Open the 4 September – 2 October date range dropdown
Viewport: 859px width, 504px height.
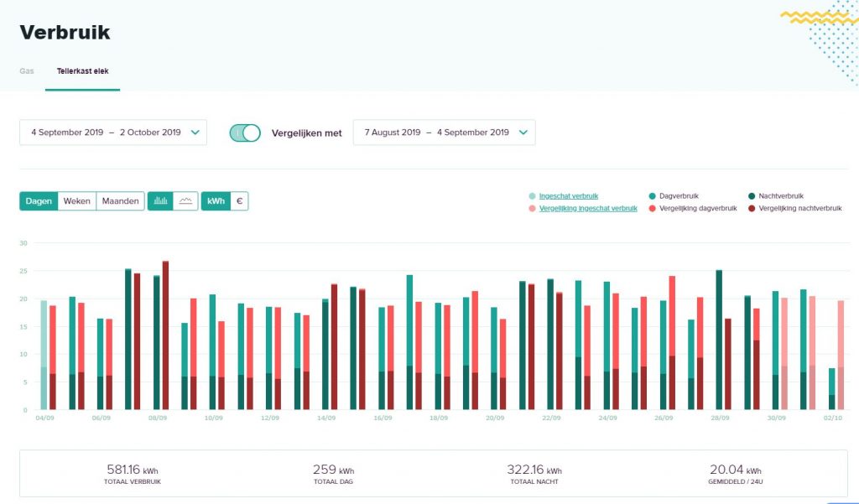[113, 132]
